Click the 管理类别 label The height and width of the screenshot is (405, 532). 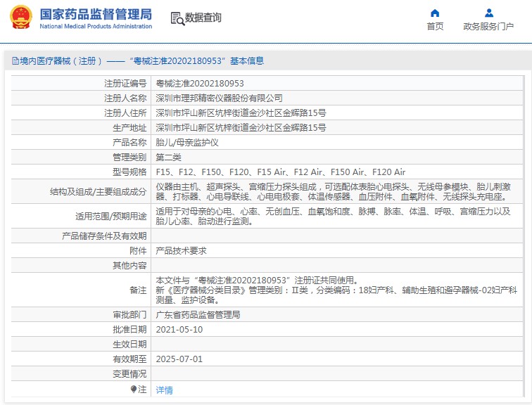(x=129, y=157)
